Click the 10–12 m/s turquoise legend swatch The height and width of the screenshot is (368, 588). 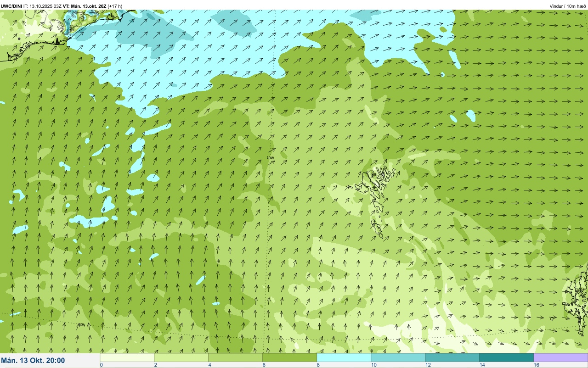coord(398,357)
